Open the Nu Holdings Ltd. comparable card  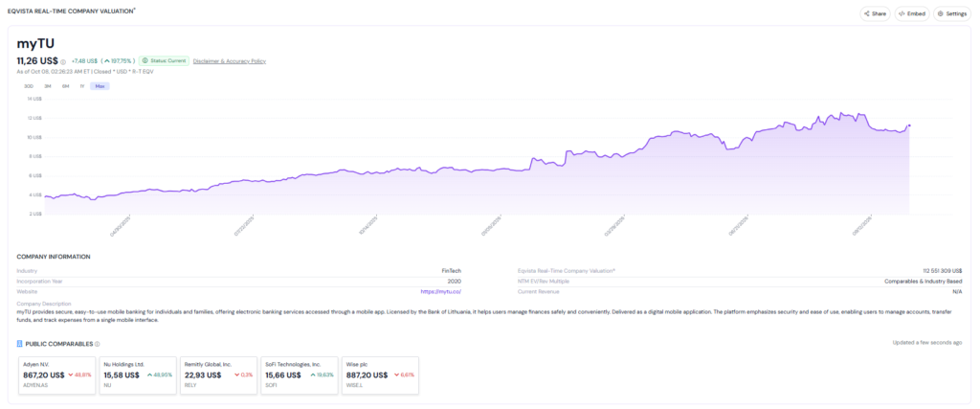[138, 375]
